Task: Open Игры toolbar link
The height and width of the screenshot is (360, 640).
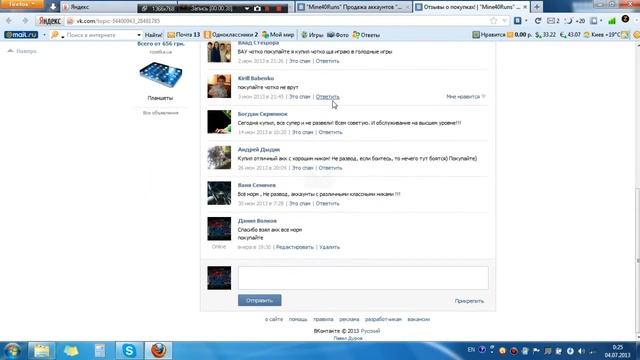Action: (x=312, y=35)
